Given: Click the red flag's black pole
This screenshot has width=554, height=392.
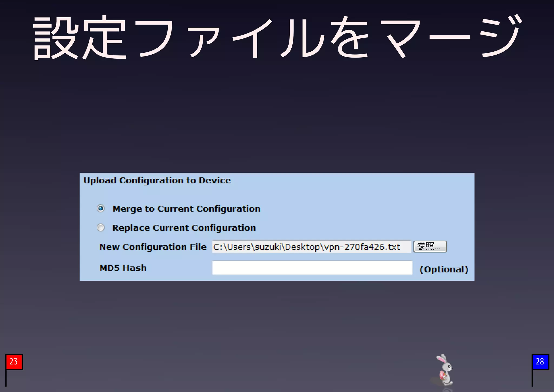Looking at the screenshot, I should (6, 378).
